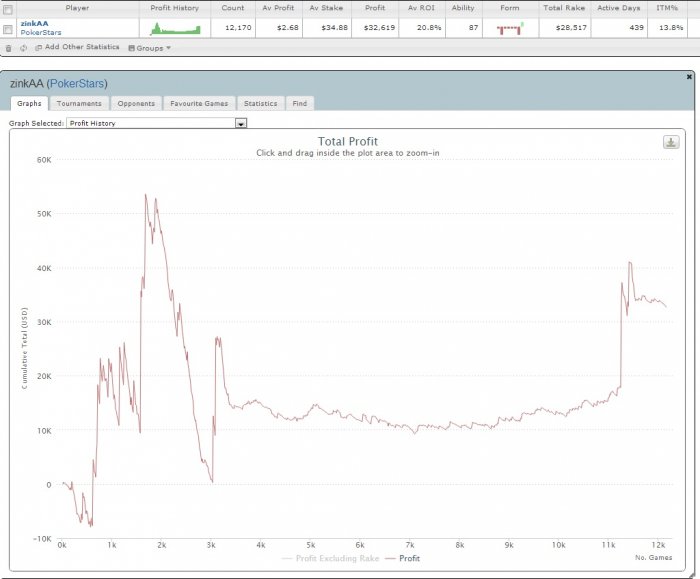Open the Opponents tab
Image resolution: width=700 pixels, height=579 pixels.
click(x=136, y=104)
